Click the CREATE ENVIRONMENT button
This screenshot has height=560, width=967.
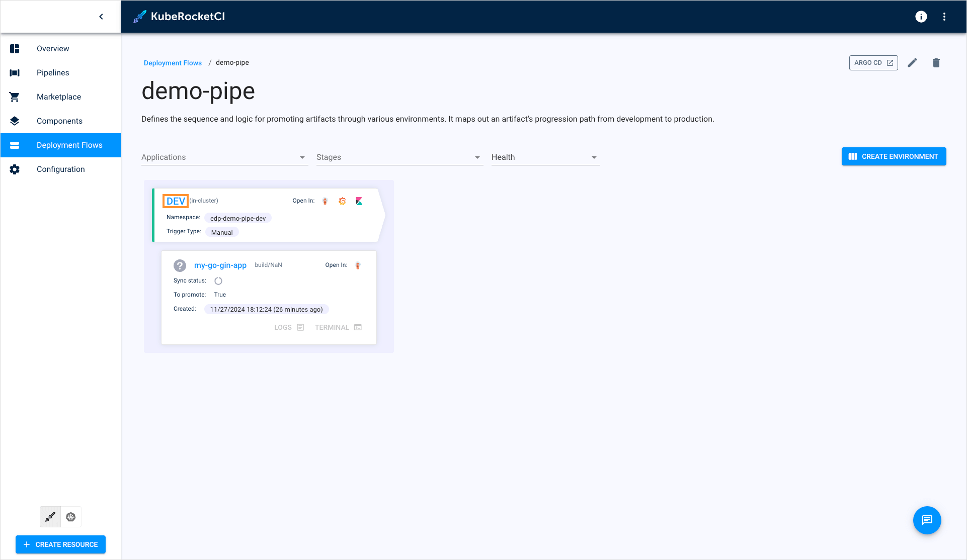click(893, 157)
